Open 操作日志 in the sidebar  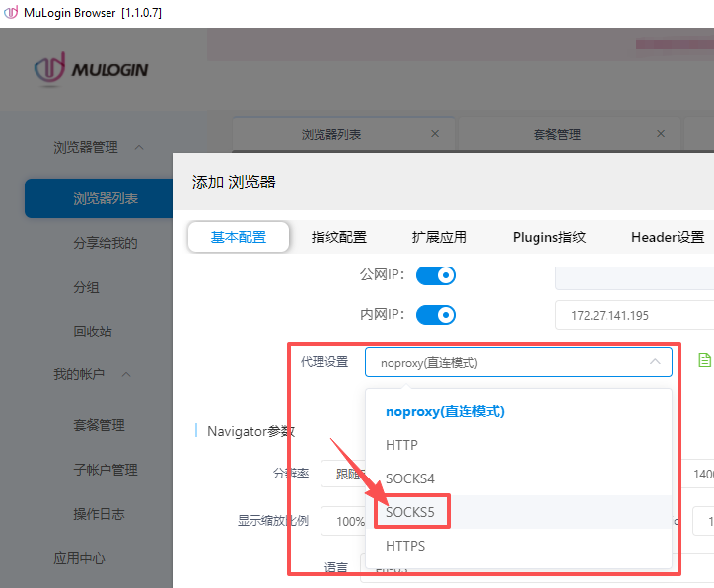(x=99, y=514)
